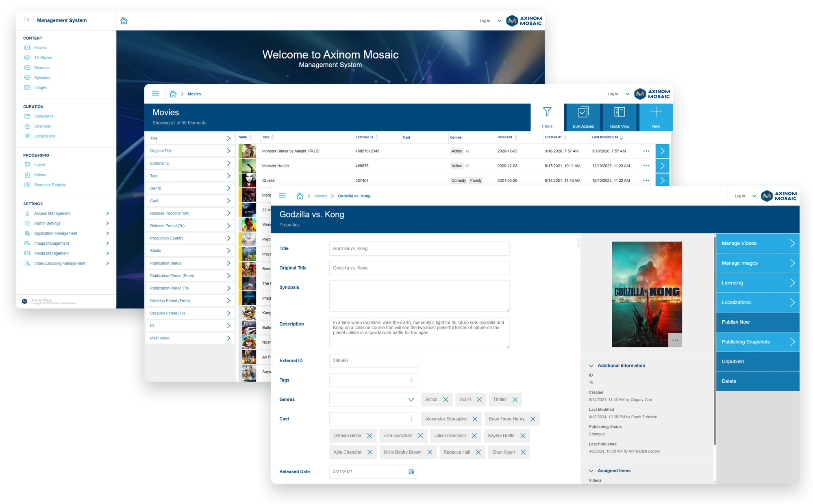Click the Localization icon in sidebar
This screenshot has height=504, width=813.
(27, 136)
